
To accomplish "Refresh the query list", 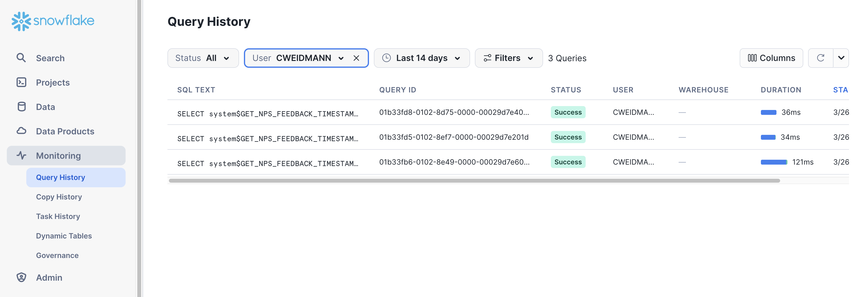I will pos(821,58).
